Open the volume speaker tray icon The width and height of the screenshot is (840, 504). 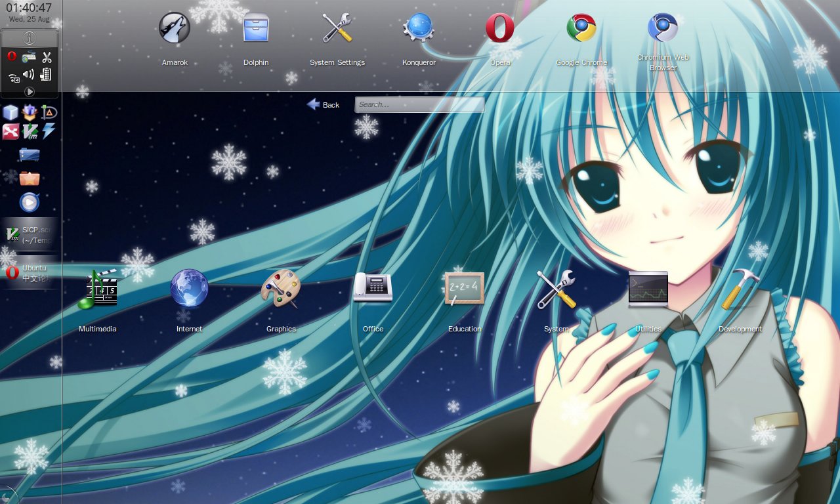pyautogui.click(x=29, y=75)
